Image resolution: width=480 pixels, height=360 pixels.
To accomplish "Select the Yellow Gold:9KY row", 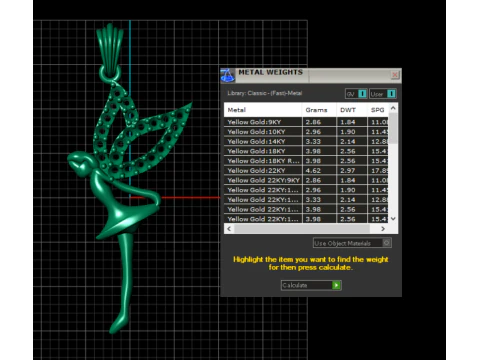I will (306, 122).
